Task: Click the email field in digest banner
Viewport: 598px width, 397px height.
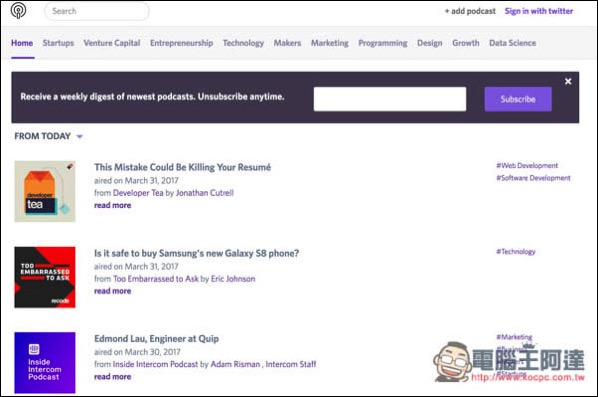Action: click(x=390, y=99)
